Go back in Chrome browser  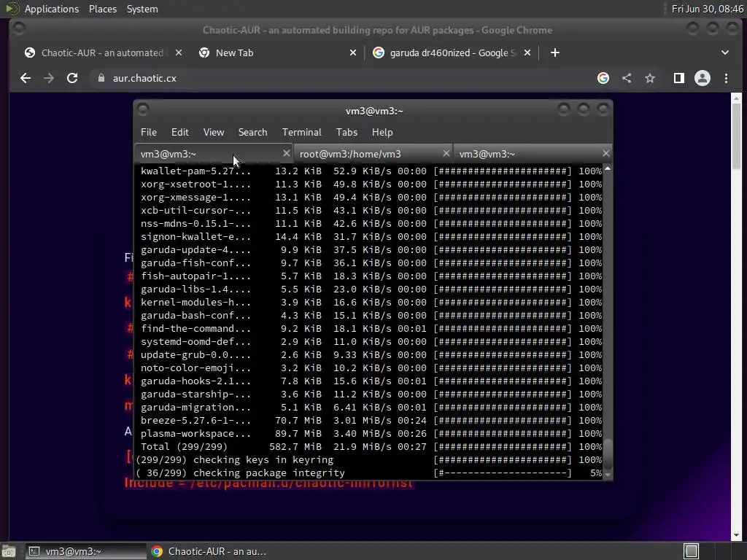[x=26, y=78]
